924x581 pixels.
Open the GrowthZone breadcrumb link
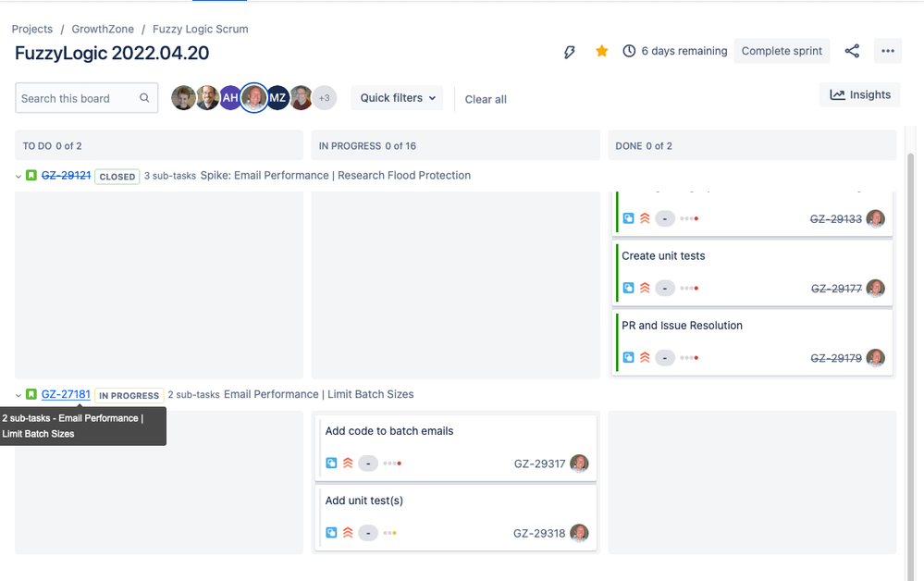pos(103,29)
